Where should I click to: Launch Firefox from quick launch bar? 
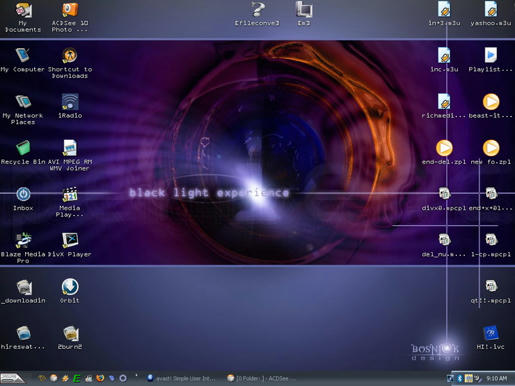pos(100,378)
